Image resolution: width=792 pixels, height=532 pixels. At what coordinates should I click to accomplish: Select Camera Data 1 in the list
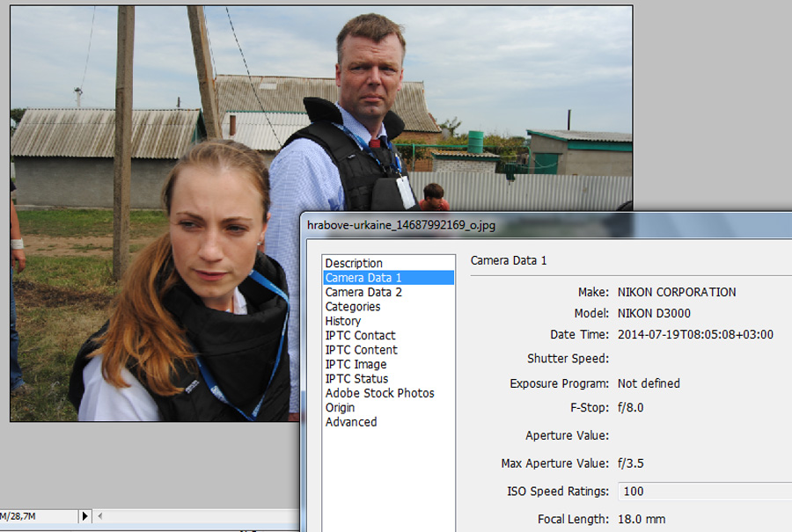click(x=388, y=278)
